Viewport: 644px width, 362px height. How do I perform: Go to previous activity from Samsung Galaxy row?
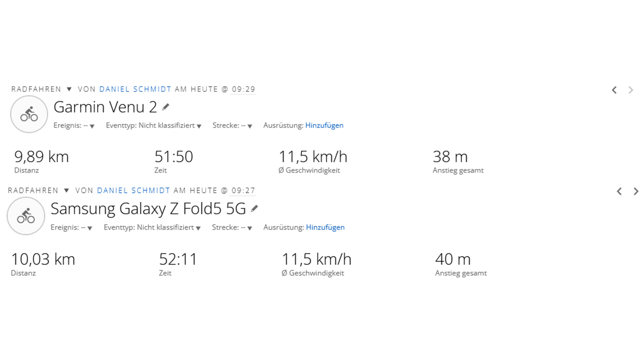[619, 191]
